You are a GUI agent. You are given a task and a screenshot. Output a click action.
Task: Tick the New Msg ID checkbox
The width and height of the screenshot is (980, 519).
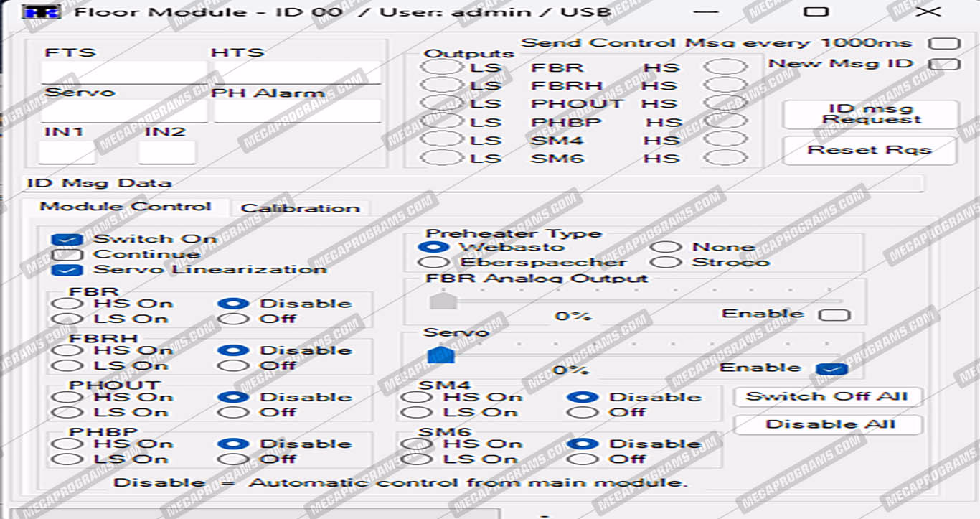[x=944, y=64]
